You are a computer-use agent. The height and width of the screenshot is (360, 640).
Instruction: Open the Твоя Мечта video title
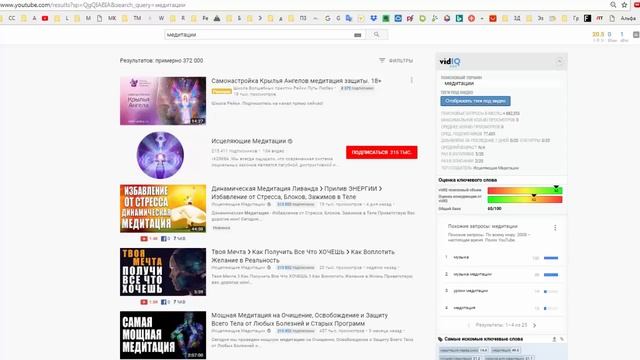pyautogui.click(x=303, y=256)
